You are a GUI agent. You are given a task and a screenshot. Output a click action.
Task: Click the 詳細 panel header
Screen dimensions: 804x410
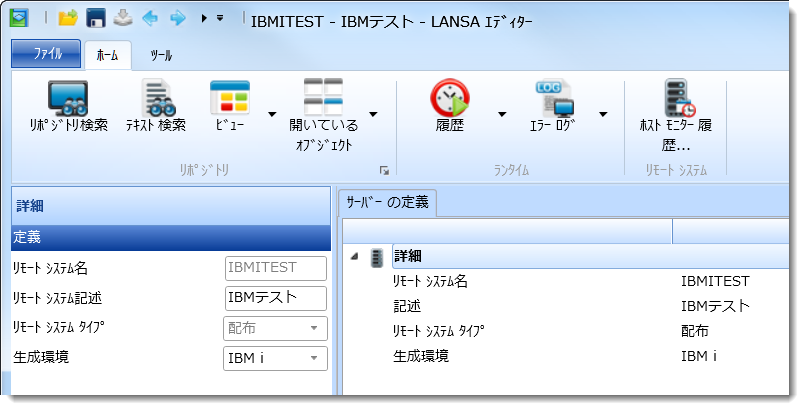pos(171,206)
